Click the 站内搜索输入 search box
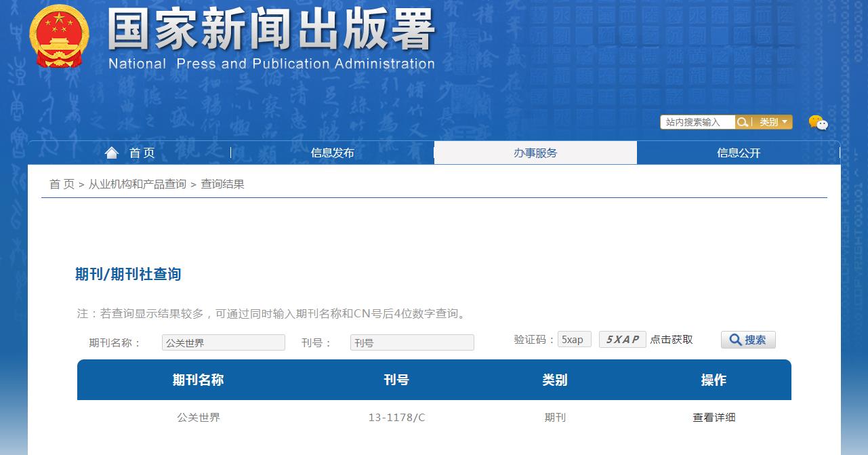The image size is (868, 455). click(x=697, y=122)
